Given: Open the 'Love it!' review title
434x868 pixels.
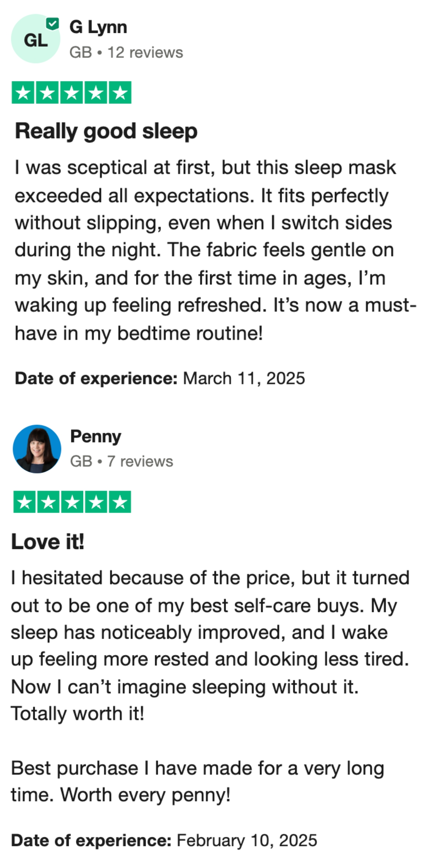Looking at the screenshot, I should coord(47,541).
